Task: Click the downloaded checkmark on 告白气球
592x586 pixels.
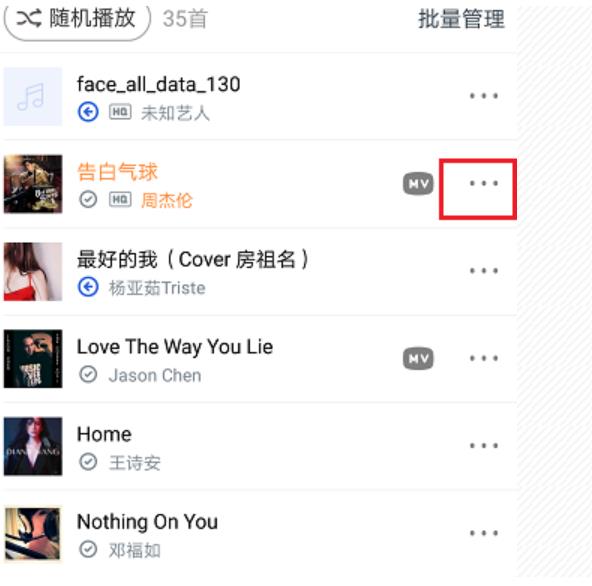Action: pos(88,199)
